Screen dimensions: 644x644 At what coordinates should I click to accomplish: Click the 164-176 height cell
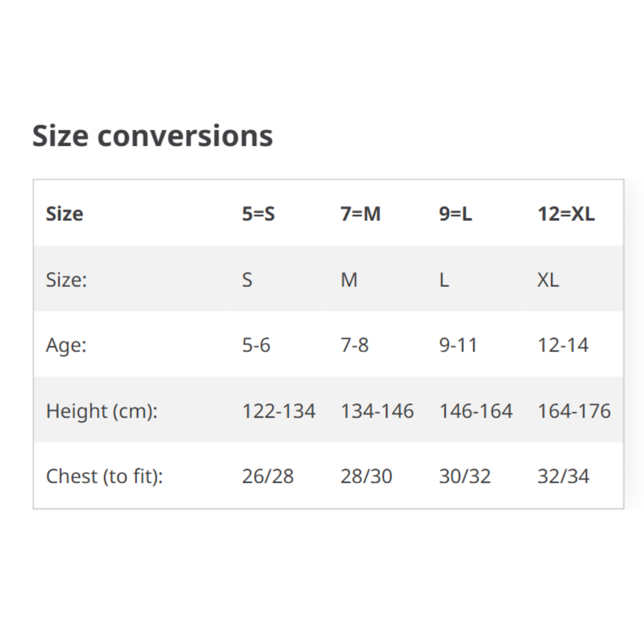pos(574,411)
